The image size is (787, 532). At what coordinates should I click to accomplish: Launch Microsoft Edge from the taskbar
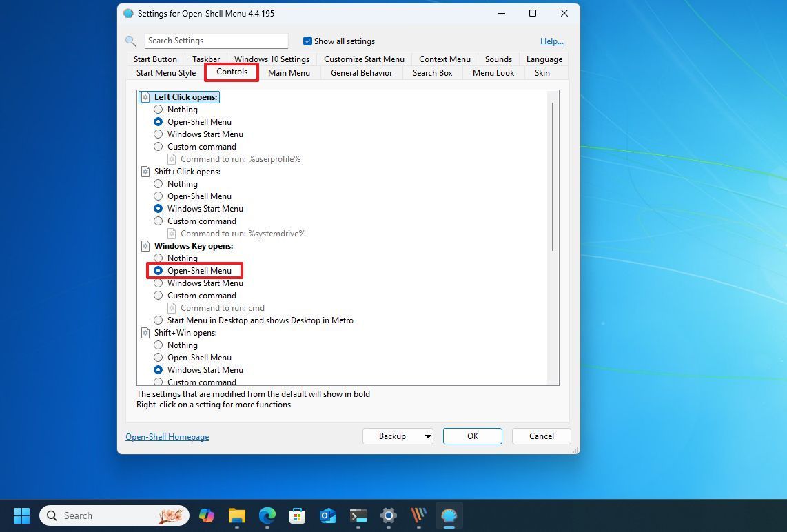point(267,515)
